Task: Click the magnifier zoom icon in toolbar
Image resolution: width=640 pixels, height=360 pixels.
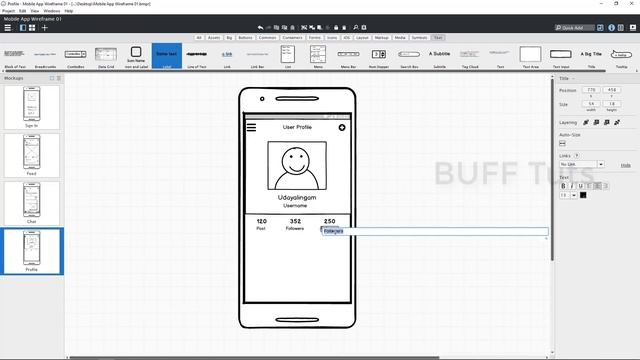Action: point(356,28)
